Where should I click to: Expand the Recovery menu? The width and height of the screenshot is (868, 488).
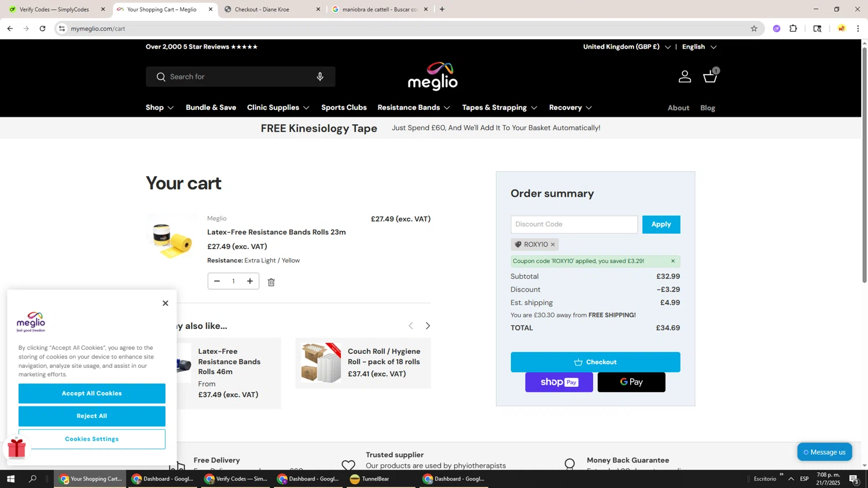click(571, 108)
